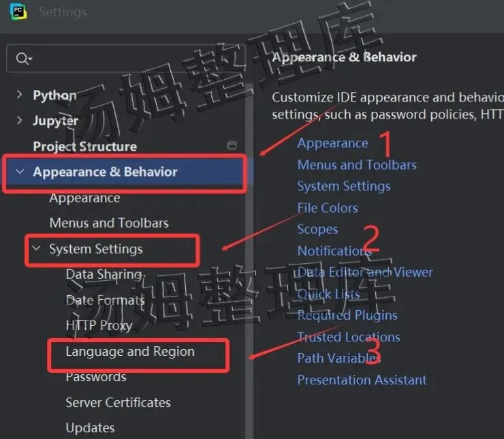
Task: Open HTTP Proxy settings
Action: [99, 325]
